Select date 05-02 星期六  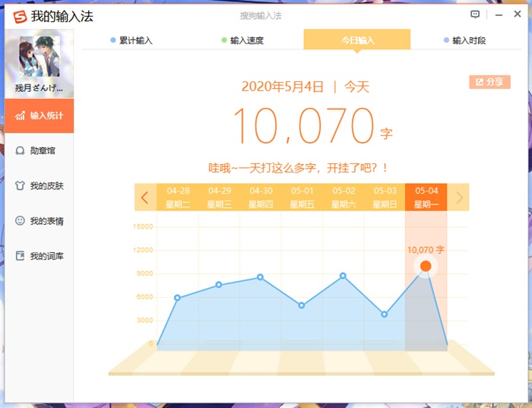(x=344, y=198)
